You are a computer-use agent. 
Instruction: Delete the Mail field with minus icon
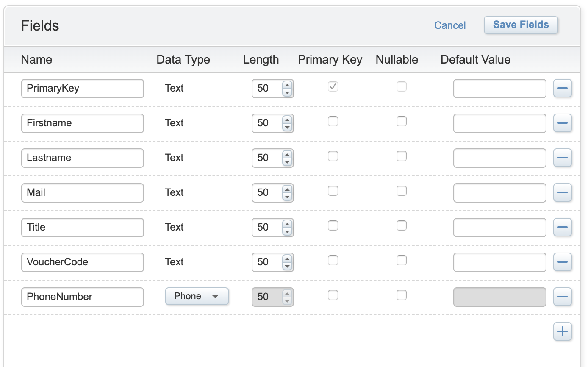point(563,193)
